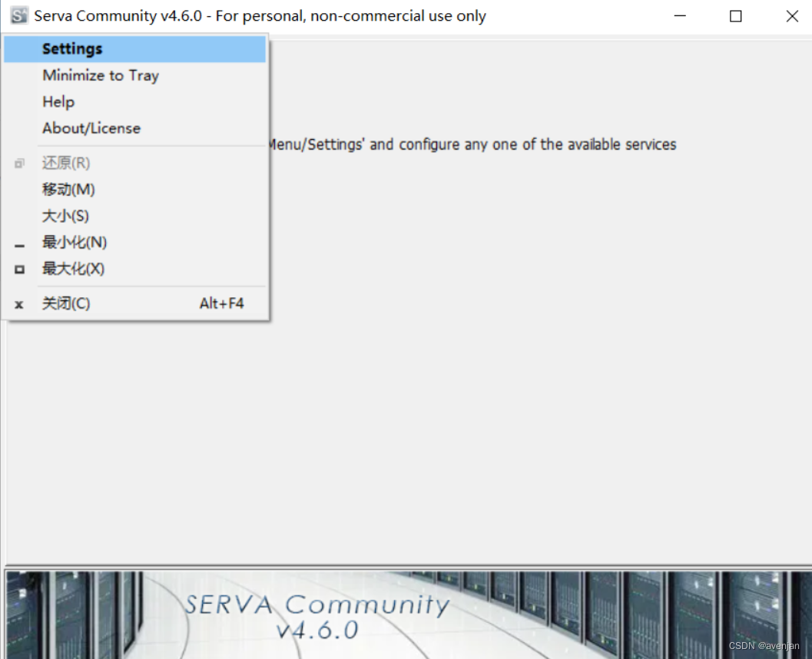
Task: Choose 移动(M) in the system menu
Action: [x=134, y=190]
